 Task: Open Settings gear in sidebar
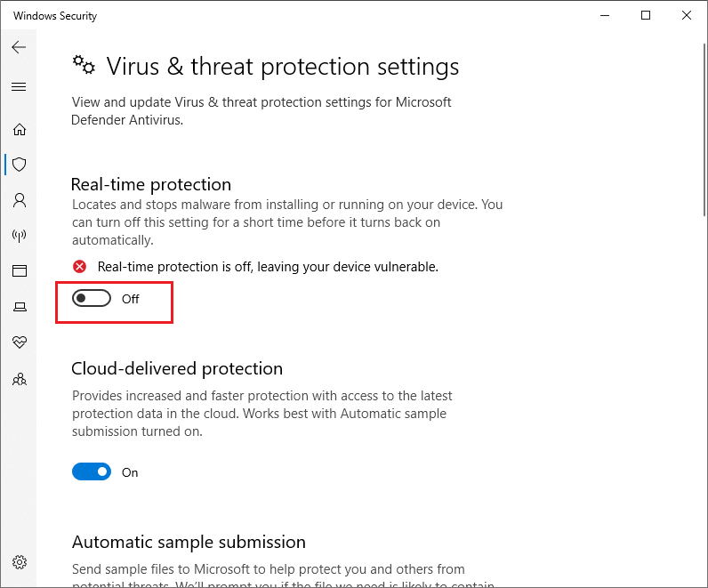coord(20,562)
